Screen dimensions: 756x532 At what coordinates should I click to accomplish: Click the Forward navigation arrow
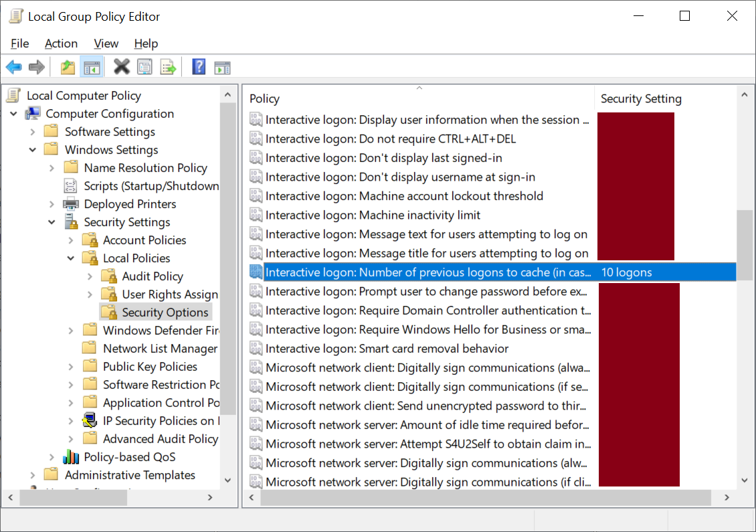[x=36, y=66]
